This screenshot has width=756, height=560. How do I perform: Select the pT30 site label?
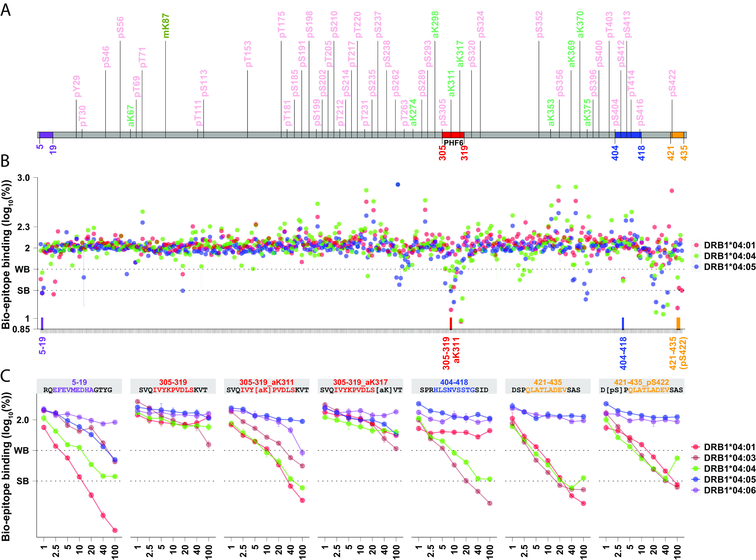coord(82,116)
